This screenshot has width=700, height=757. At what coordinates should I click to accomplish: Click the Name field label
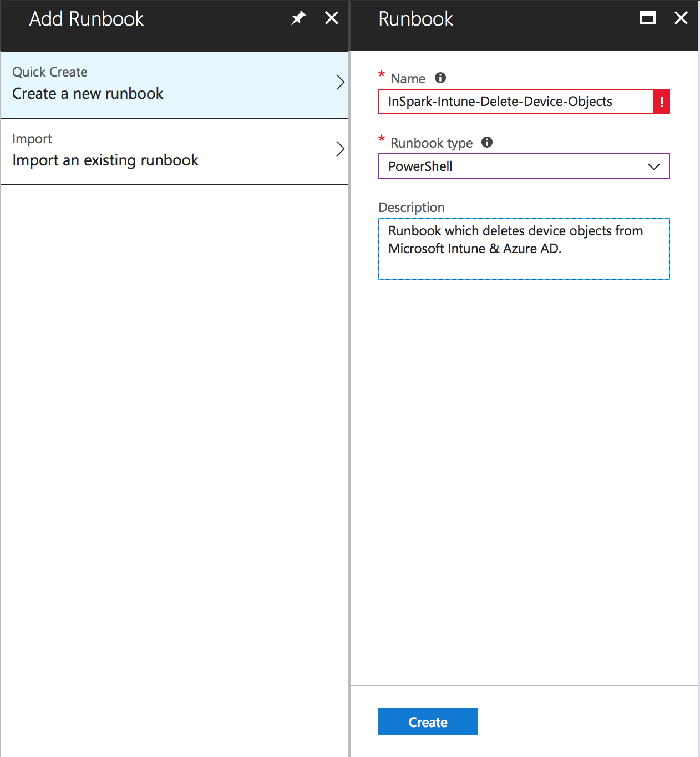click(408, 79)
